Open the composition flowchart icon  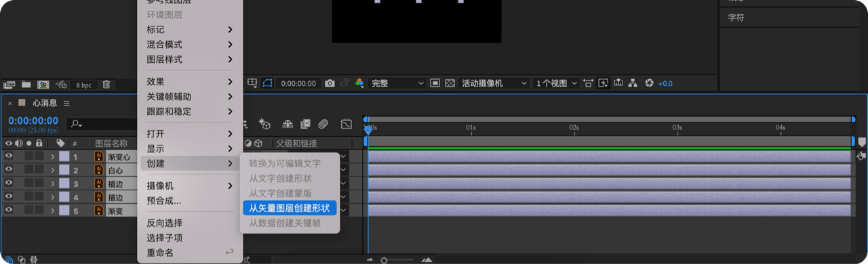pos(633,83)
